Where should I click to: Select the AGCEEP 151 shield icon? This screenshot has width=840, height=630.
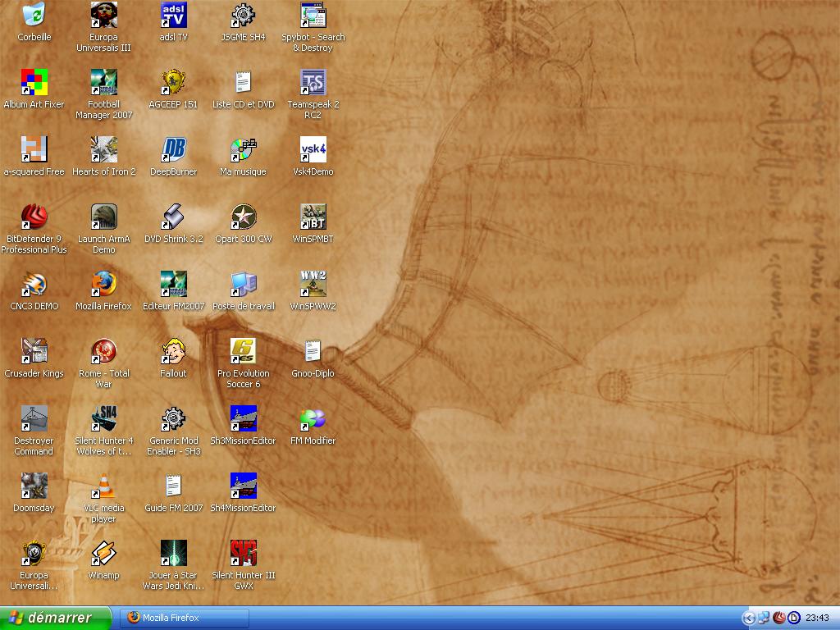(174, 82)
